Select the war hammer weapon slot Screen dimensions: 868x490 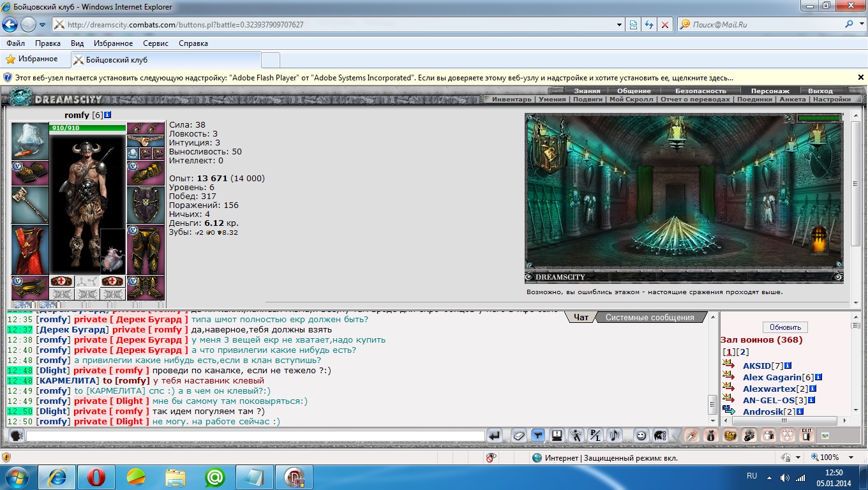click(30, 205)
